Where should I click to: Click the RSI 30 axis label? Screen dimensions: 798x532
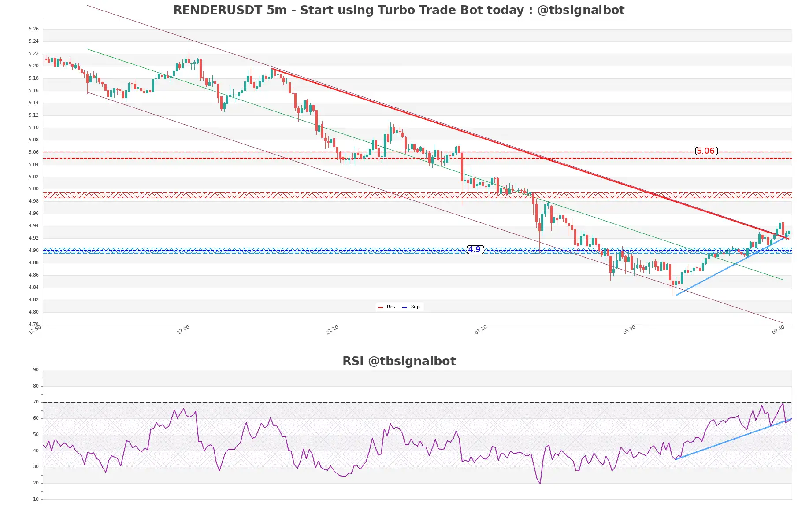(x=36, y=467)
